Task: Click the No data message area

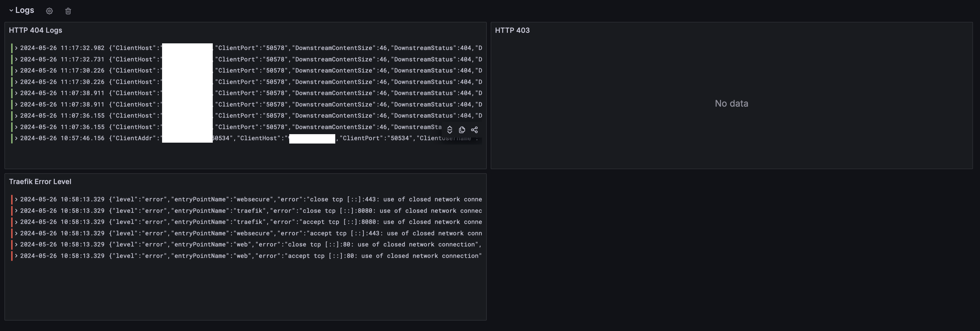Action: [x=731, y=103]
